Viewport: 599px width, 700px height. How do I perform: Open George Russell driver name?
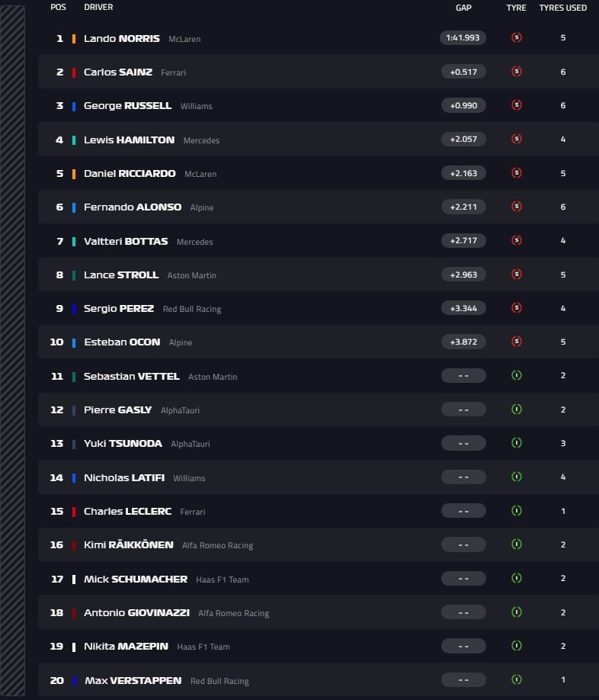pyautogui.click(x=127, y=106)
